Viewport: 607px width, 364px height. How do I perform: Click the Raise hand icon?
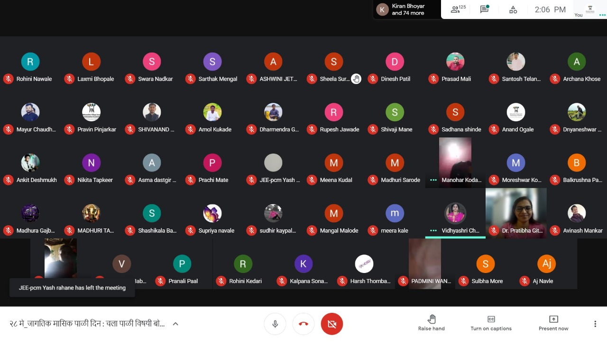tap(431, 319)
